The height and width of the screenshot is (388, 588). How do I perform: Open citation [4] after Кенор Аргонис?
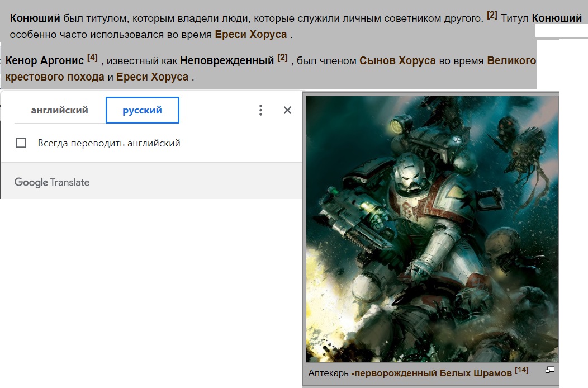[92, 58]
